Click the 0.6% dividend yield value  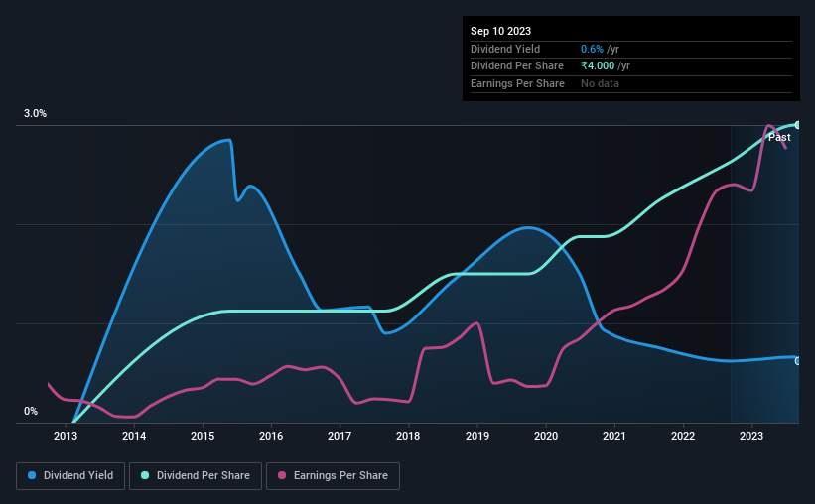tap(592, 49)
